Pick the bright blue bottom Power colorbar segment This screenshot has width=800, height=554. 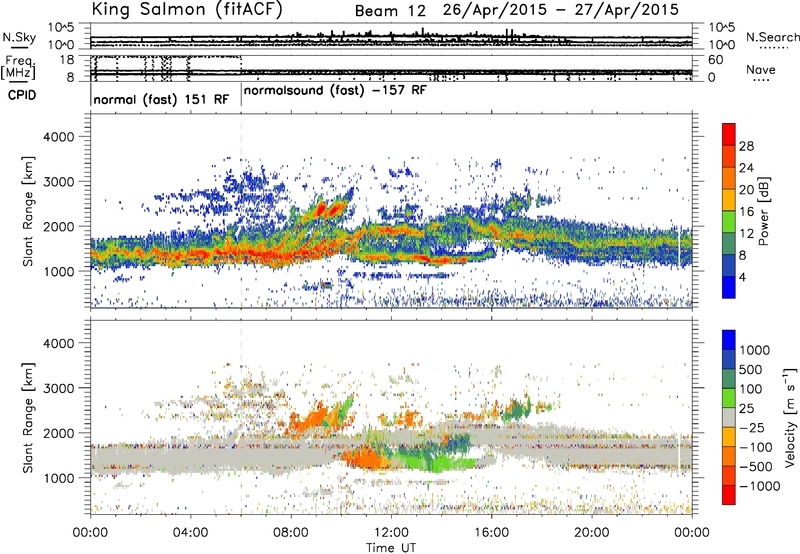coord(729,287)
